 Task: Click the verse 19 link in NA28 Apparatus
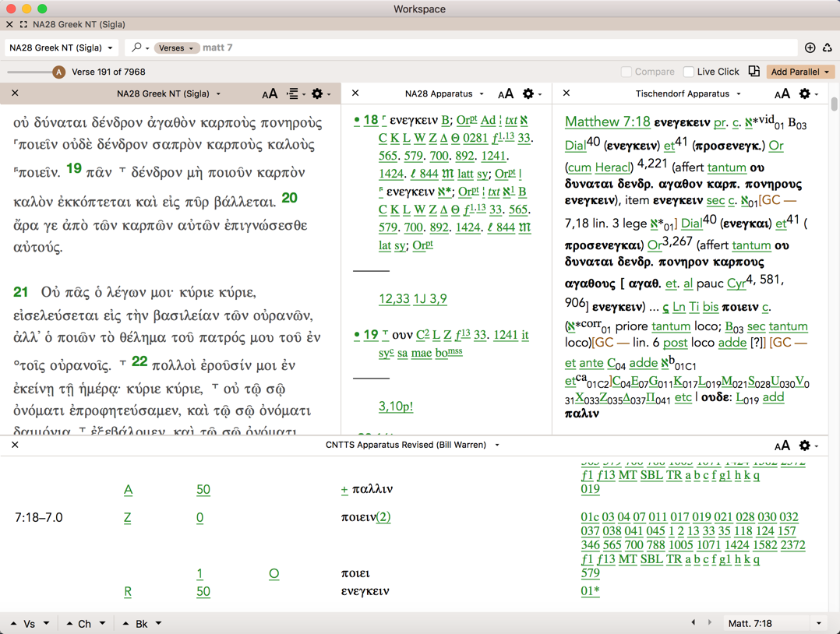coord(370,335)
